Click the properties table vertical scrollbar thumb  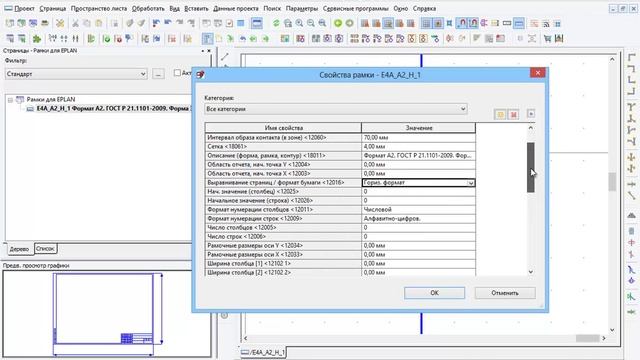click(x=531, y=167)
